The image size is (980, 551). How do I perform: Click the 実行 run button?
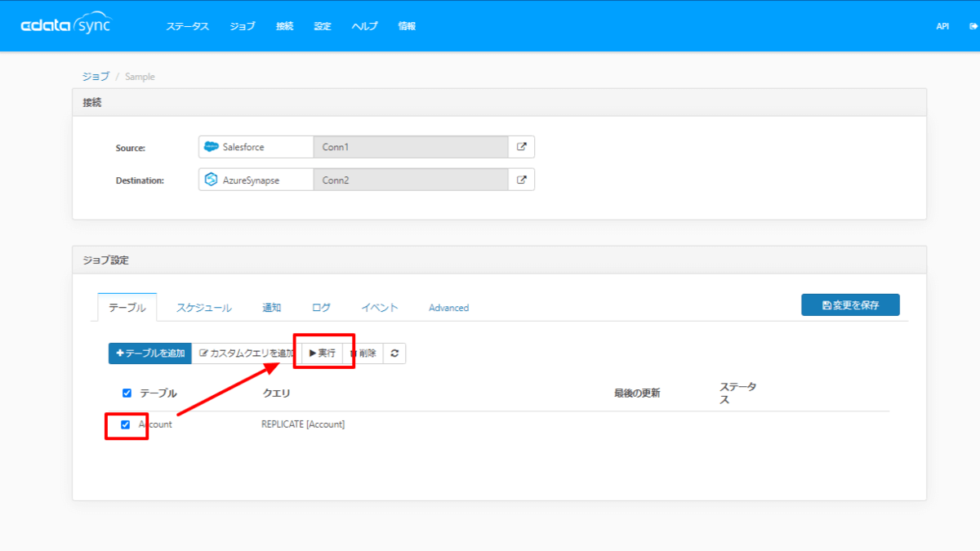pyautogui.click(x=322, y=353)
